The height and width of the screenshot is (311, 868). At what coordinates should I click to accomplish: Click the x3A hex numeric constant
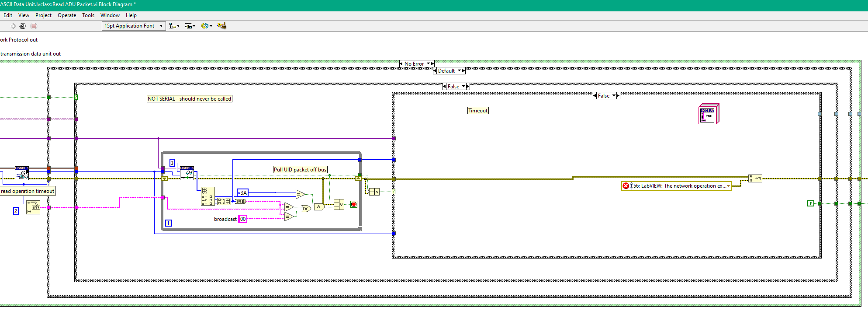pyautogui.click(x=242, y=192)
